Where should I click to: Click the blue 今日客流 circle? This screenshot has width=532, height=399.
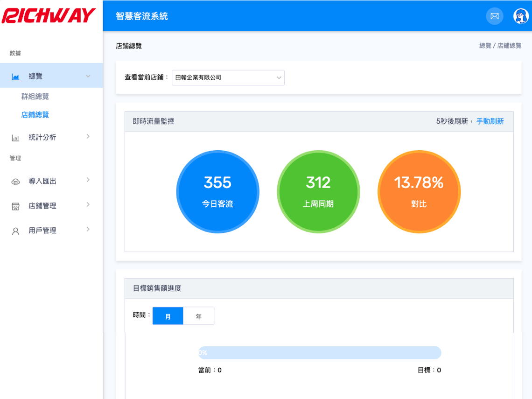pos(217,192)
